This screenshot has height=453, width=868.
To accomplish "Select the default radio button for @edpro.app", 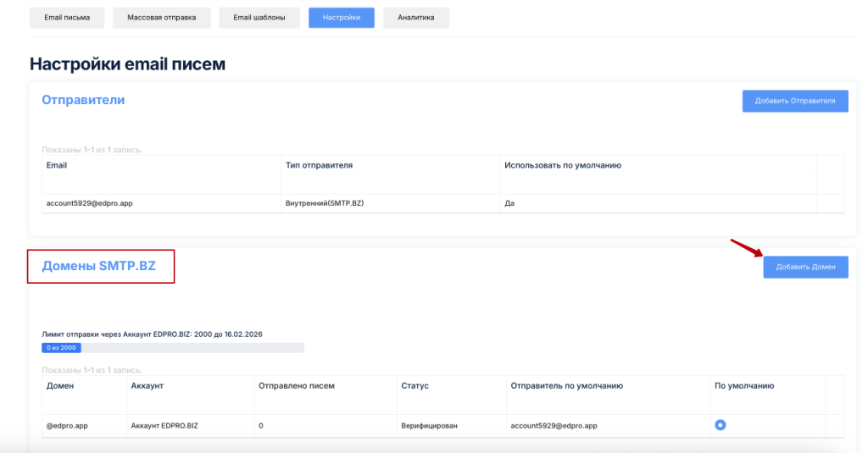I will click(x=721, y=425).
